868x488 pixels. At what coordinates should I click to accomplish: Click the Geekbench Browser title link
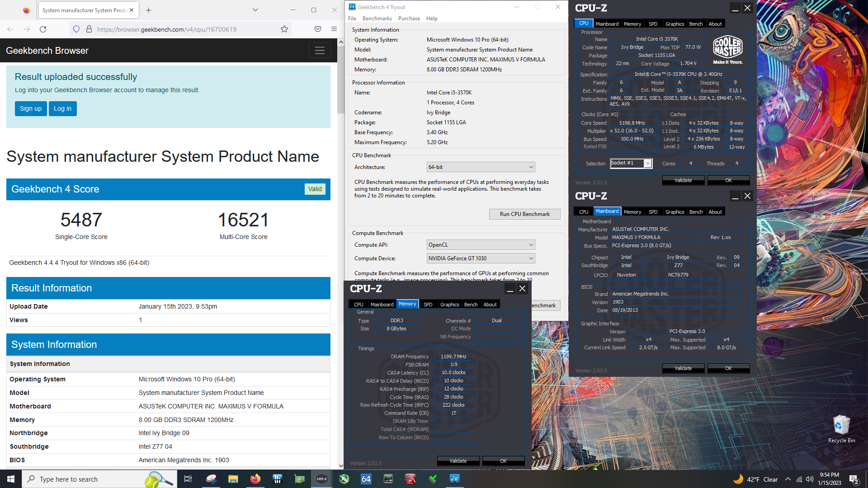coord(47,51)
